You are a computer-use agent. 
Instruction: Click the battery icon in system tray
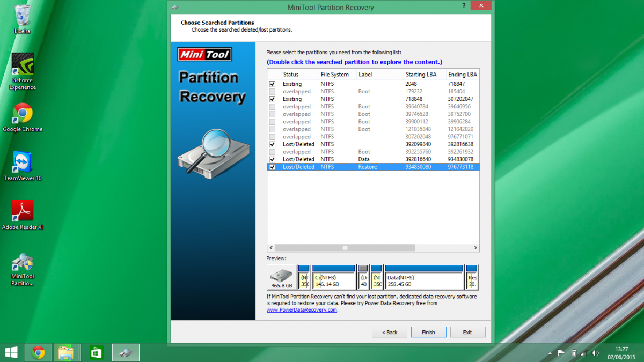pos(574,353)
